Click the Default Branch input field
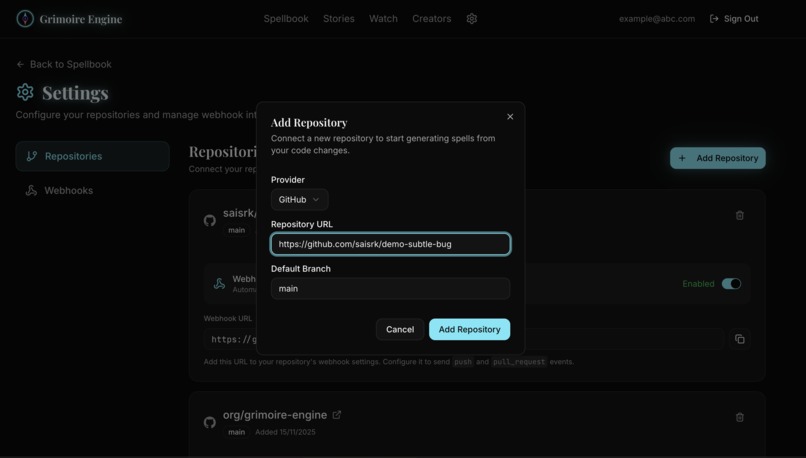This screenshot has width=806, height=458. tap(391, 288)
